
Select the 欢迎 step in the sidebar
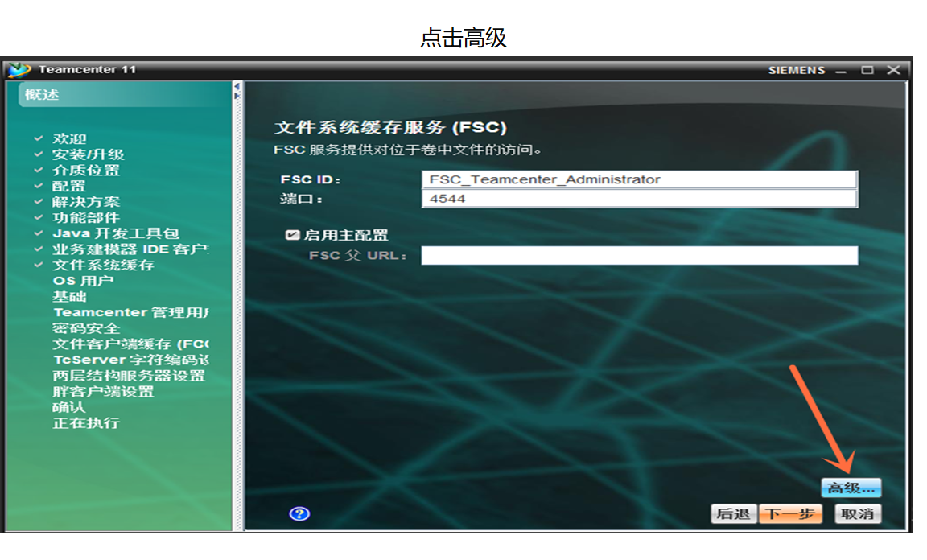coord(69,138)
